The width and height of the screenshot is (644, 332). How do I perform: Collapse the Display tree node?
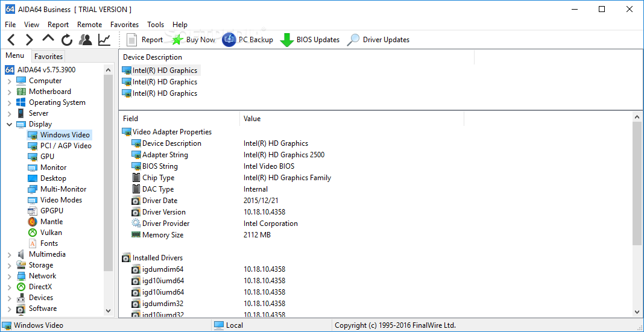coord(10,124)
